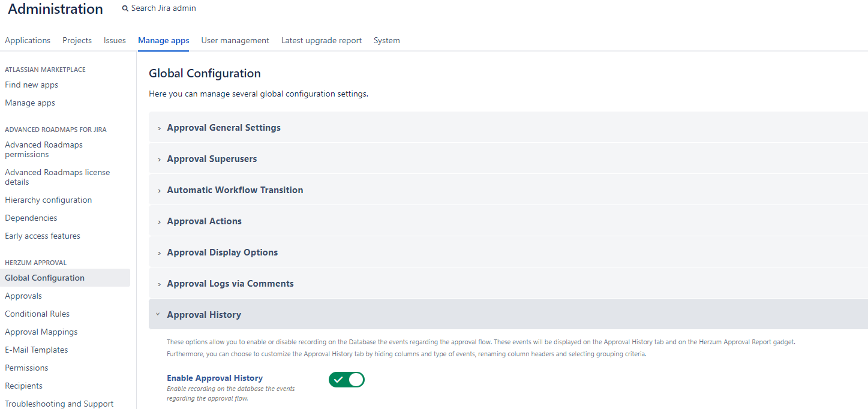Screen dimensions: 868x409
Task: Expand Approval Display Options section
Action: (222, 252)
